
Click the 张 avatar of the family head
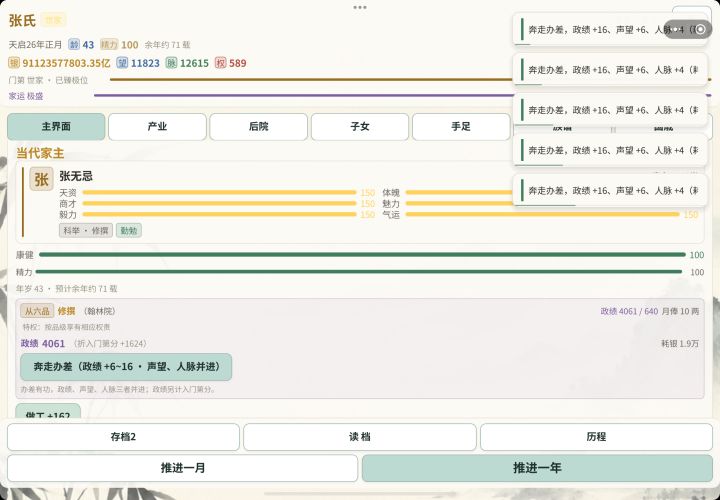[42, 179]
